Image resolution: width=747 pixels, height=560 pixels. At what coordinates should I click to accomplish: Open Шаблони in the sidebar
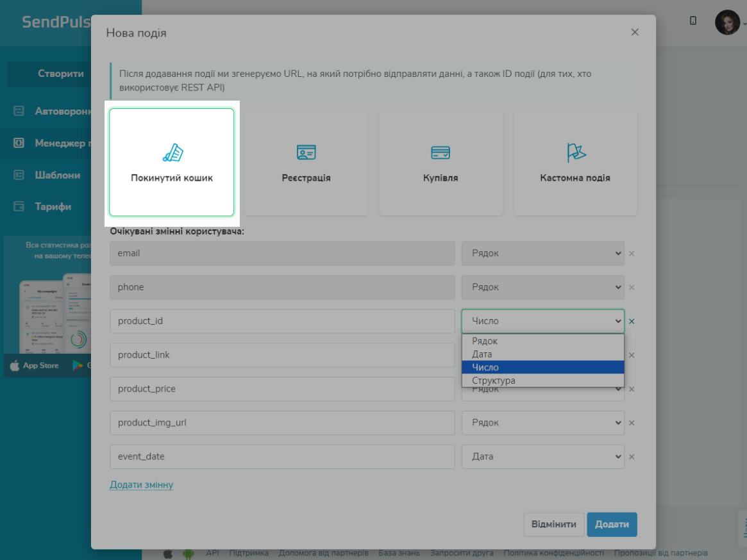(58, 175)
